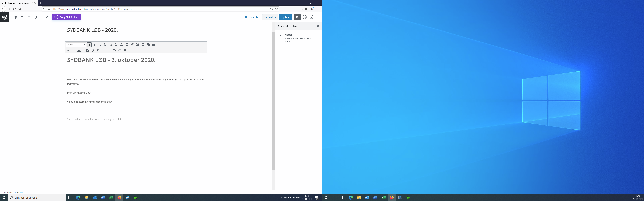644x201 pixels.
Task: Toggle the toolbar kitchen sink icon
Action: tap(154, 45)
